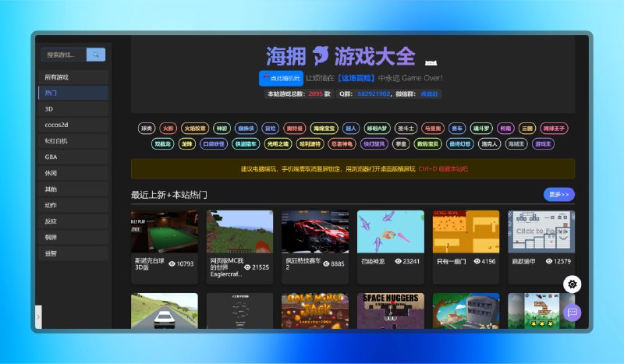Screen dimensions: 624x364
Task: Open the Gold Miner Jack game thumbnail
Action: point(315,311)
